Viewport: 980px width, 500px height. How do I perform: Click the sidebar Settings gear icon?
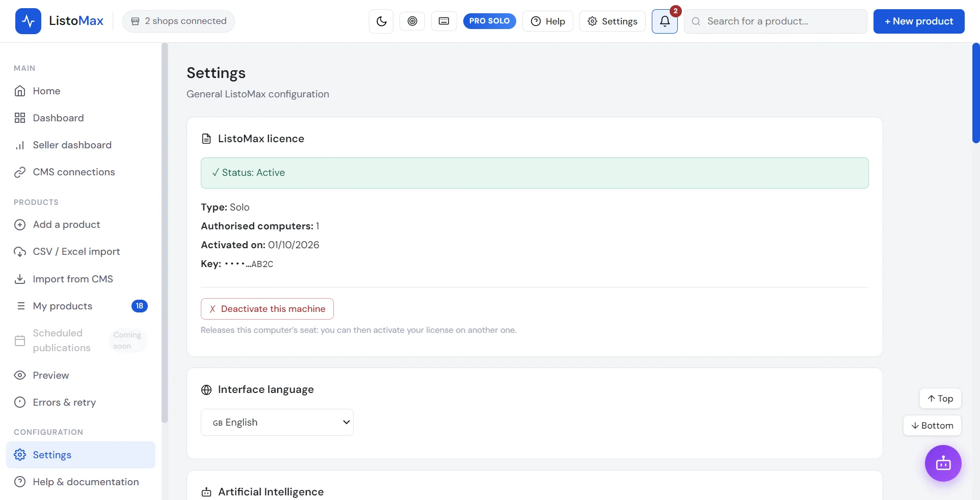pyautogui.click(x=20, y=455)
